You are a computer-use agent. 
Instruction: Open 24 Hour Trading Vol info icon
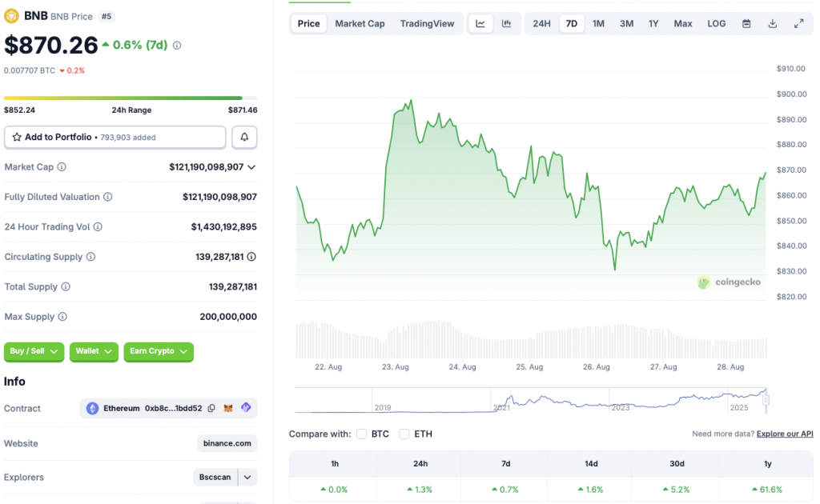click(98, 226)
